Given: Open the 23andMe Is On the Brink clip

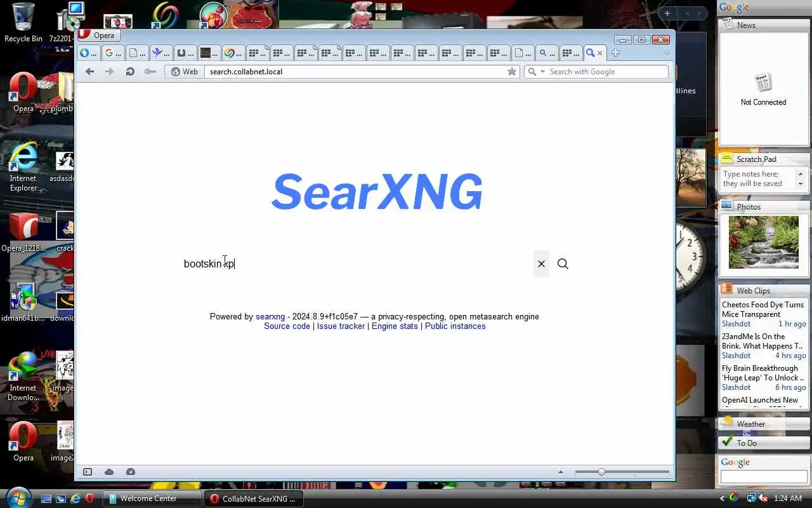Looking at the screenshot, I should click(764, 341).
